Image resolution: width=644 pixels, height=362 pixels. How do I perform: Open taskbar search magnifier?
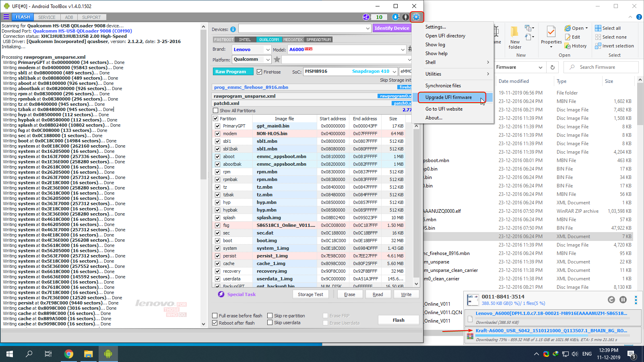[x=29, y=354]
